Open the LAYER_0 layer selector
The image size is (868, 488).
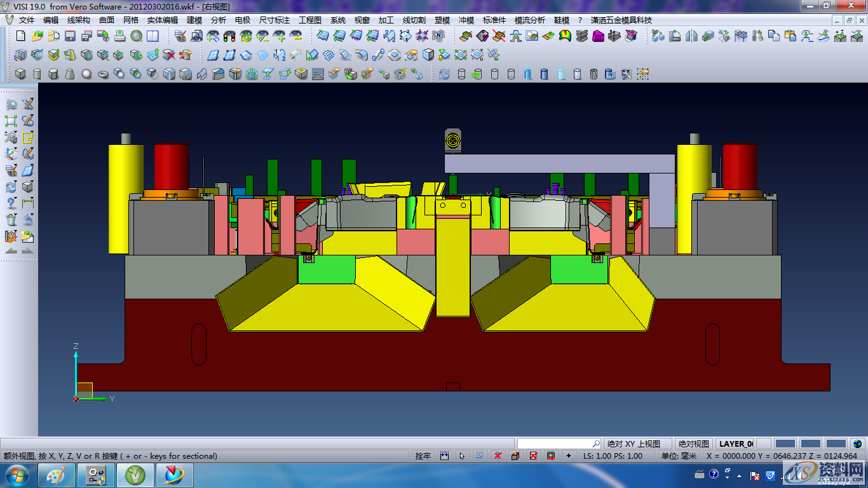pos(735,444)
